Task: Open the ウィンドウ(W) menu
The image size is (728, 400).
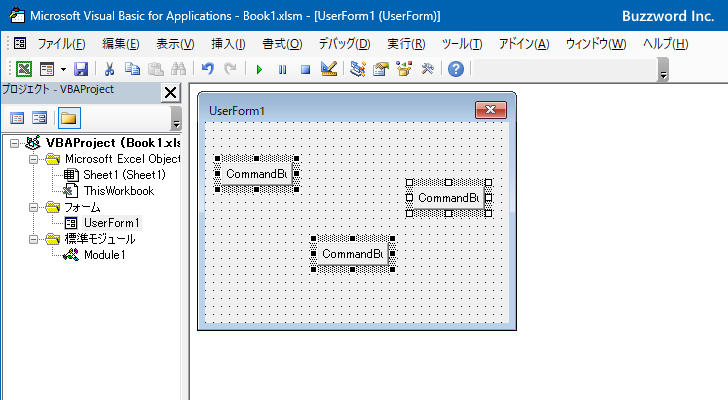Action: click(596, 44)
